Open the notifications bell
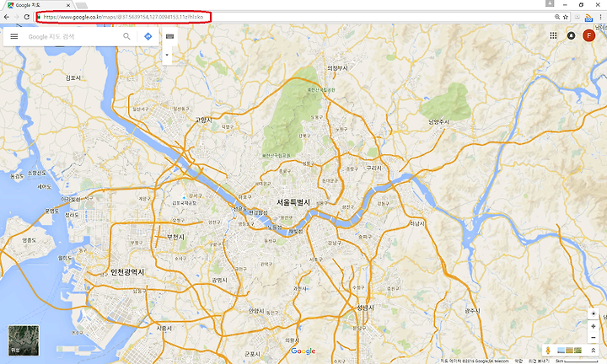Image resolution: width=607 pixels, height=364 pixels. coord(571,35)
